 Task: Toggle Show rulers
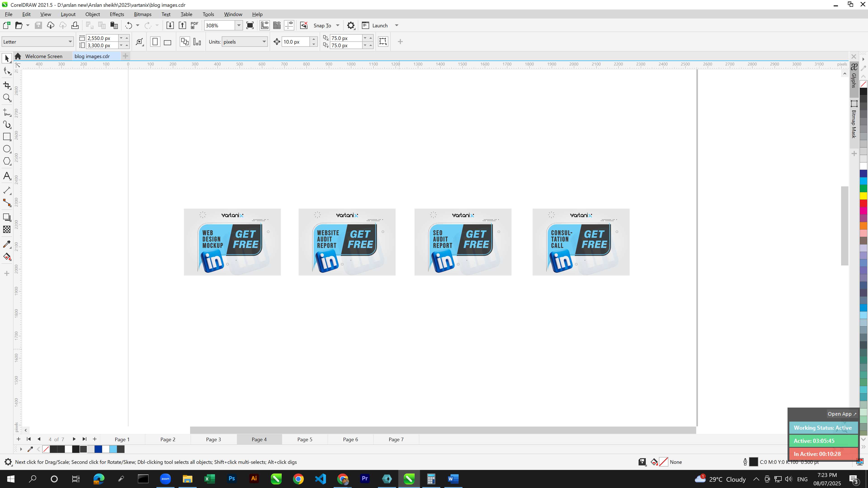tap(265, 25)
